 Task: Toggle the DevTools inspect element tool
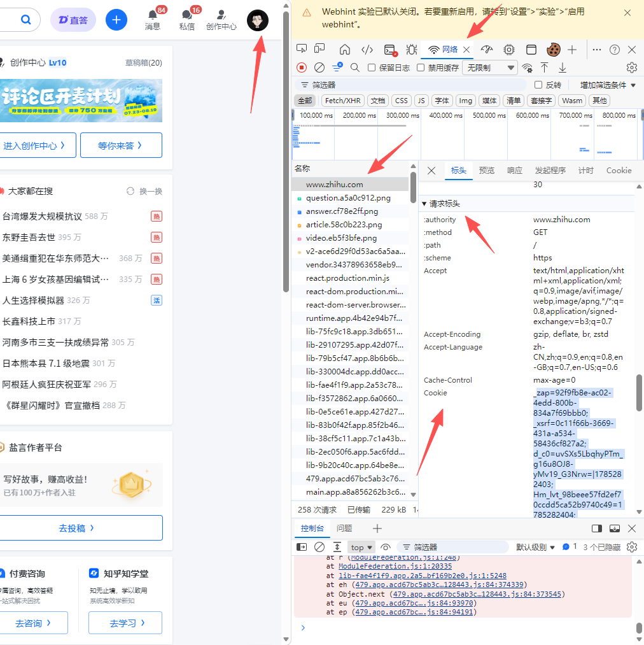[x=302, y=50]
